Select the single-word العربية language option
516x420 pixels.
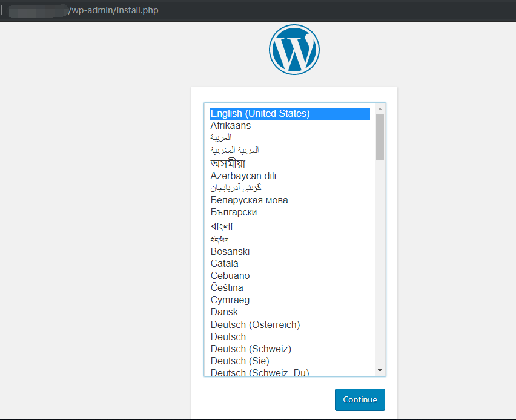click(289, 137)
